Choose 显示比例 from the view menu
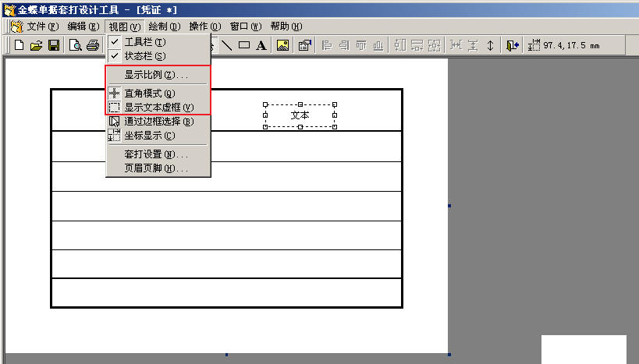This screenshot has width=639, height=364. [156, 75]
